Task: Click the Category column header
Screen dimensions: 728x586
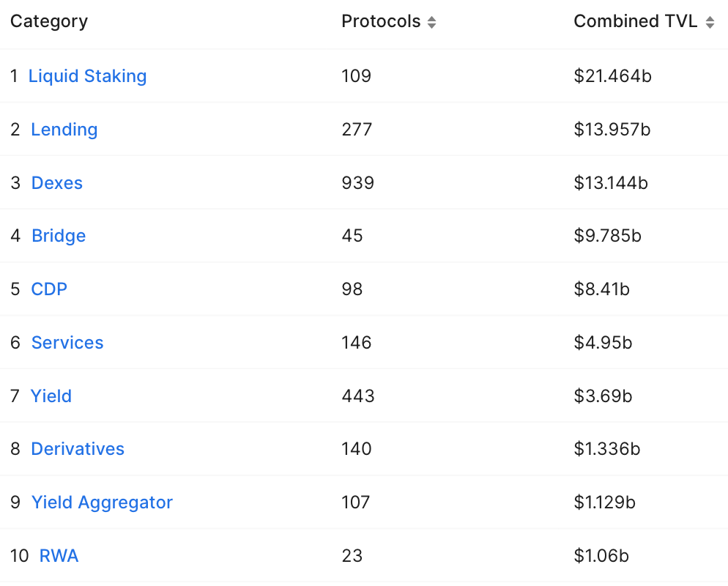Action: 49,21
